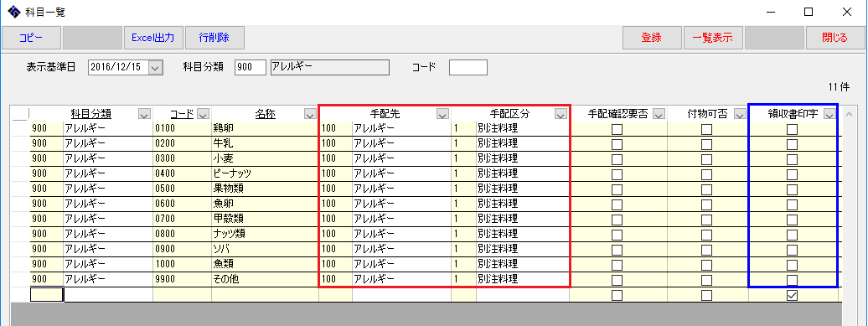Select the 魚卵 name cell
Viewport: 868px width, 326px height.
click(x=265, y=203)
